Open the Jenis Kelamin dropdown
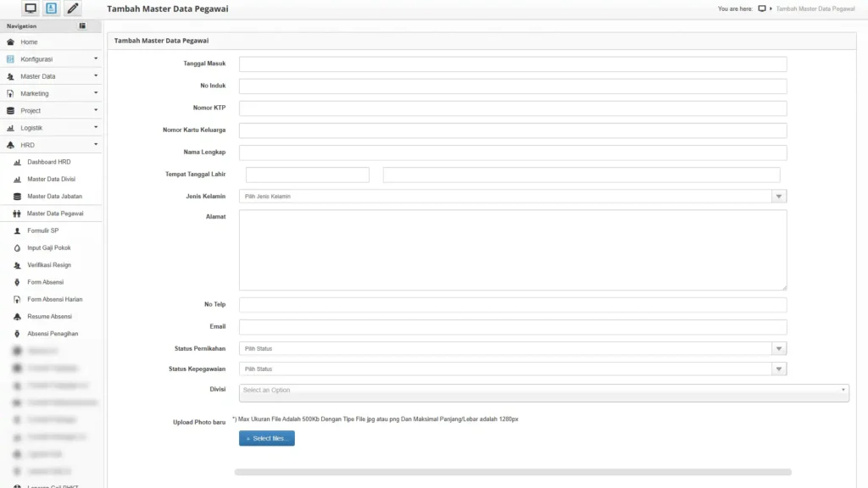Viewport: 868px width, 488px height. (x=512, y=197)
